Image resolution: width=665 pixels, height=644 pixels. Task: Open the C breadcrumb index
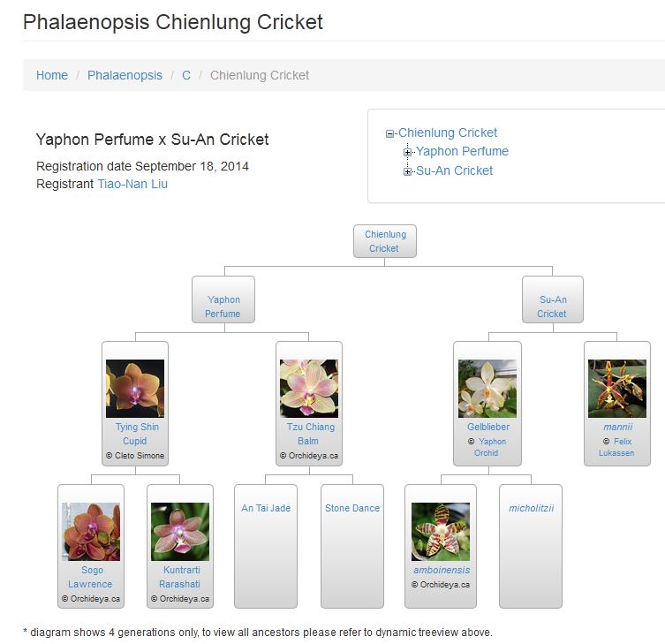click(x=186, y=75)
